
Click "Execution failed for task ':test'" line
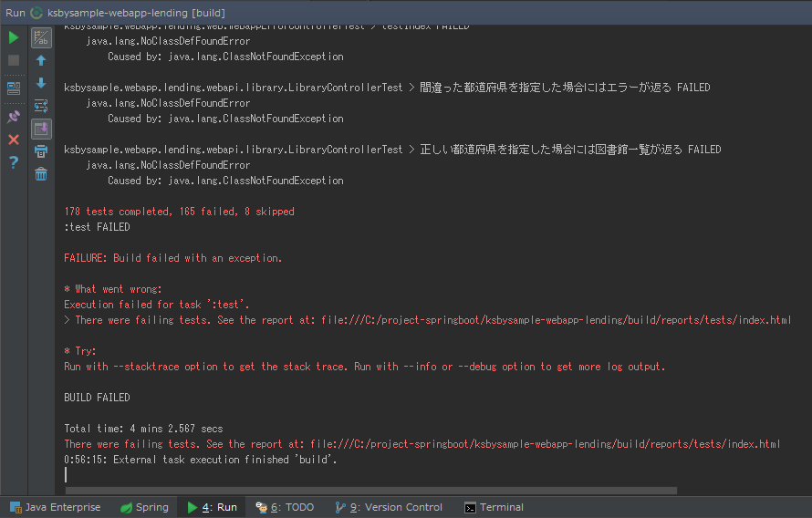coord(156,305)
